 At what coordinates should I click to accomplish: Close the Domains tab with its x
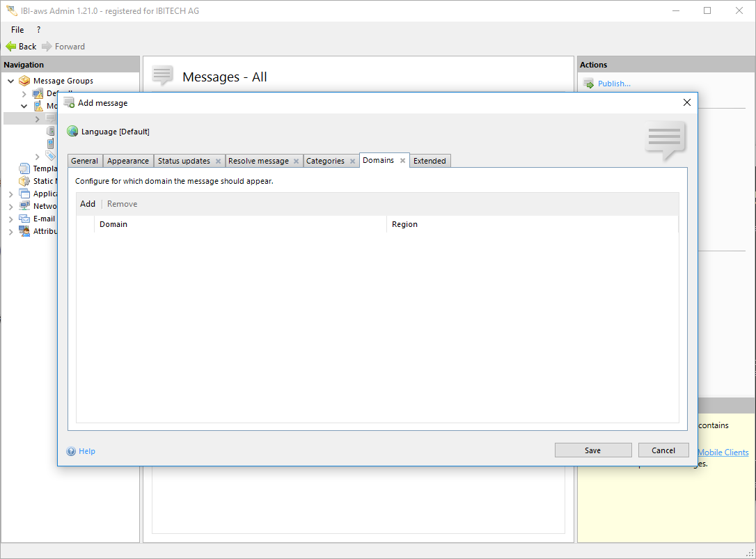pyautogui.click(x=402, y=160)
